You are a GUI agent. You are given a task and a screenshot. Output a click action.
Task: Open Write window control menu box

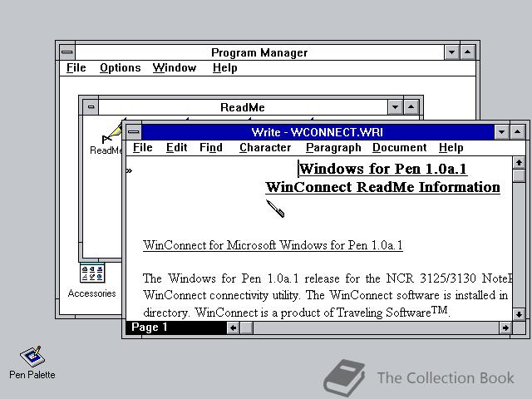134,132
